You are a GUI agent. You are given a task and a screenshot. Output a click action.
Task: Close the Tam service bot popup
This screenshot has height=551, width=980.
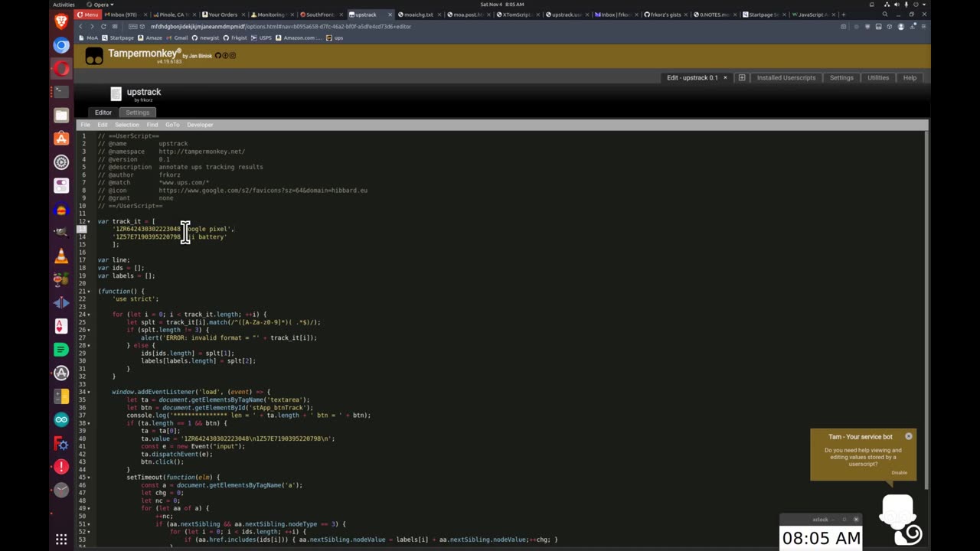909,436
